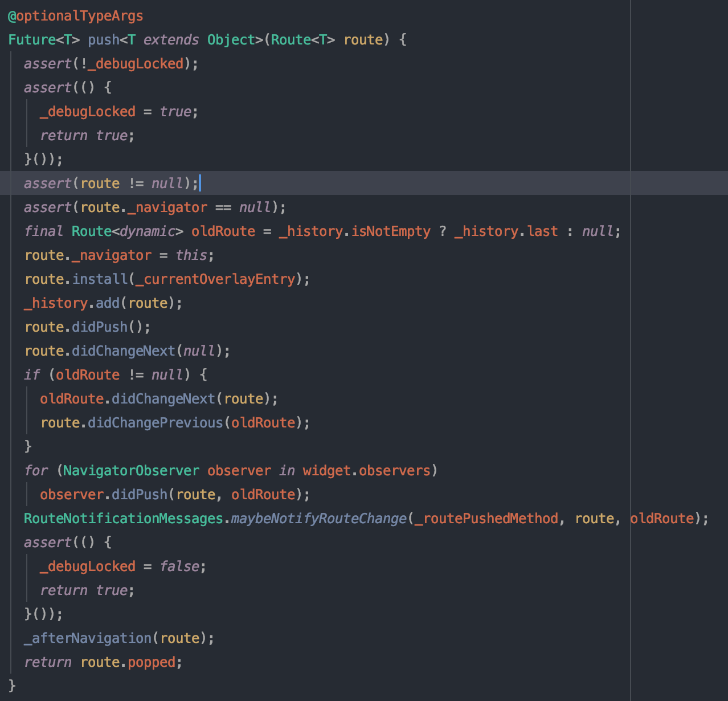Image resolution: width=728 pixels, height=701 pixels.
Task: Click '_history.isNotEmpty' expression
Action: [x=355, y=231]
